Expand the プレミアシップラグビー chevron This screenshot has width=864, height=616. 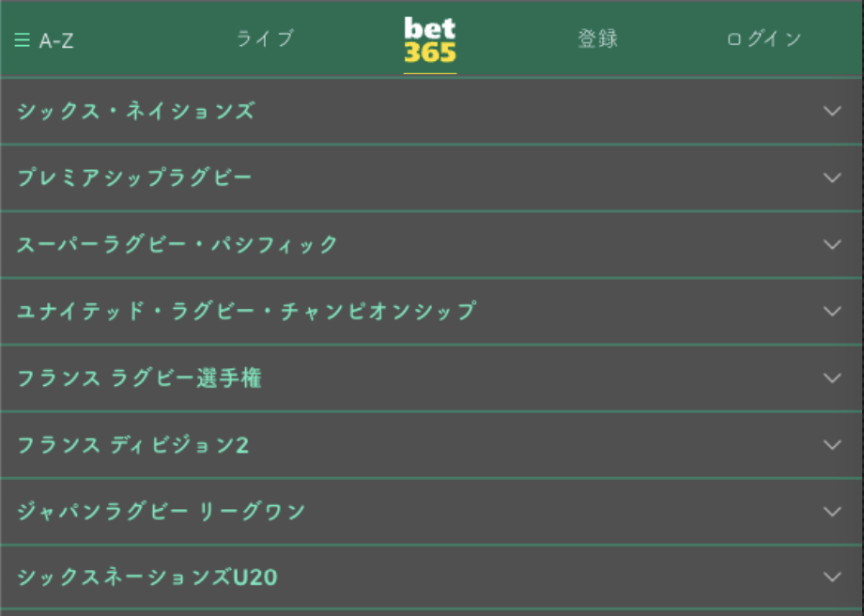pyautogui.click(x=832, y=177)
